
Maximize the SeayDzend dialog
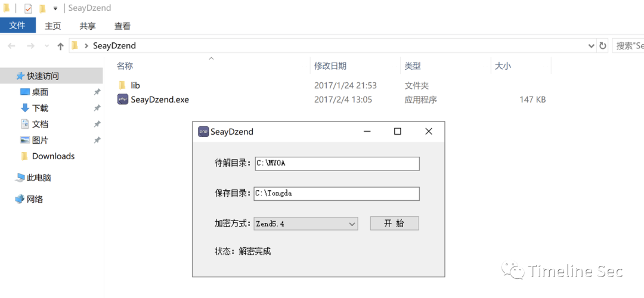398,131
